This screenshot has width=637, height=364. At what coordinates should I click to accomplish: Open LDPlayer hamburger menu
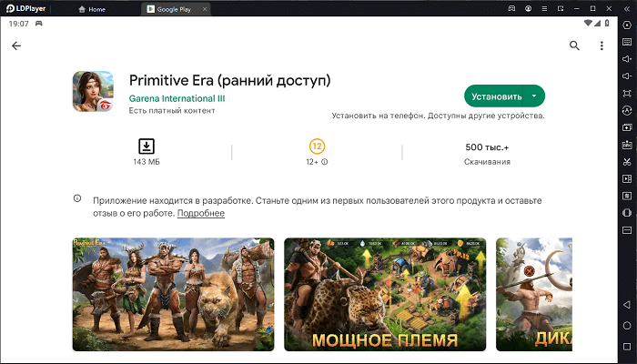(x=544, y=8)
